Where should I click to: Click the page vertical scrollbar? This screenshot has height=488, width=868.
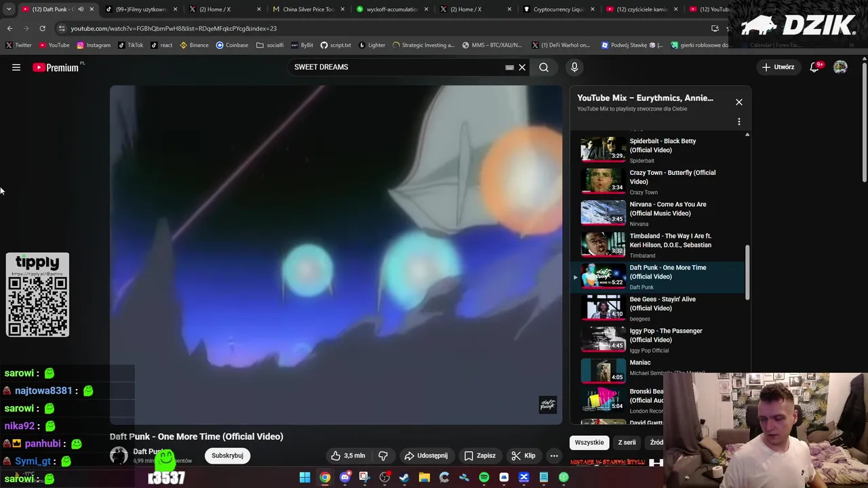pyautogui.click(x=865, y=122)
